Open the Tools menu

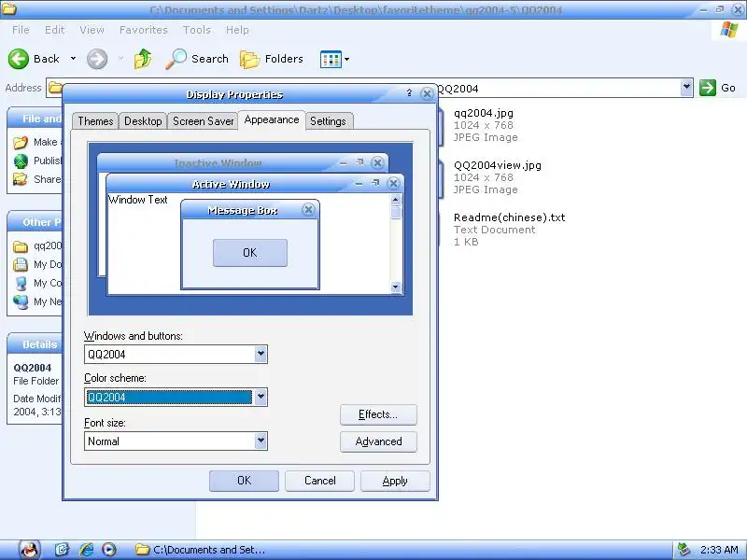pos(197,30)
